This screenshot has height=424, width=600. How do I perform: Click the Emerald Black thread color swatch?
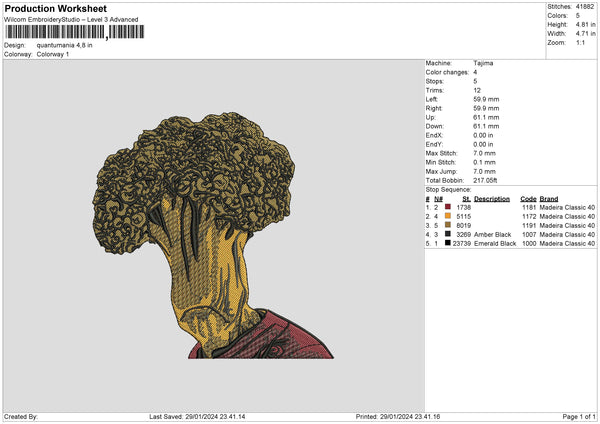[447, 243]
